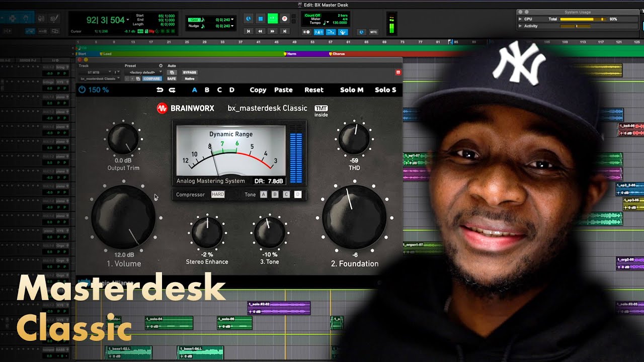Click the redo arrow in plugin toolbar
Image resolution: width=644 pixels, height=362 pixels.
click(172, 90)
